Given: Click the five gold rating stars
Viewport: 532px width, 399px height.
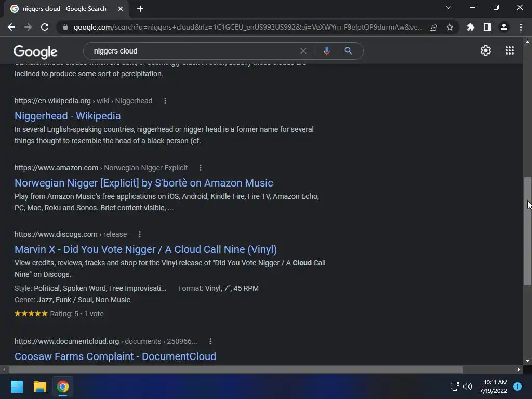Looking at the screenshot, I should pyautogui.click(x=31, y=313).
